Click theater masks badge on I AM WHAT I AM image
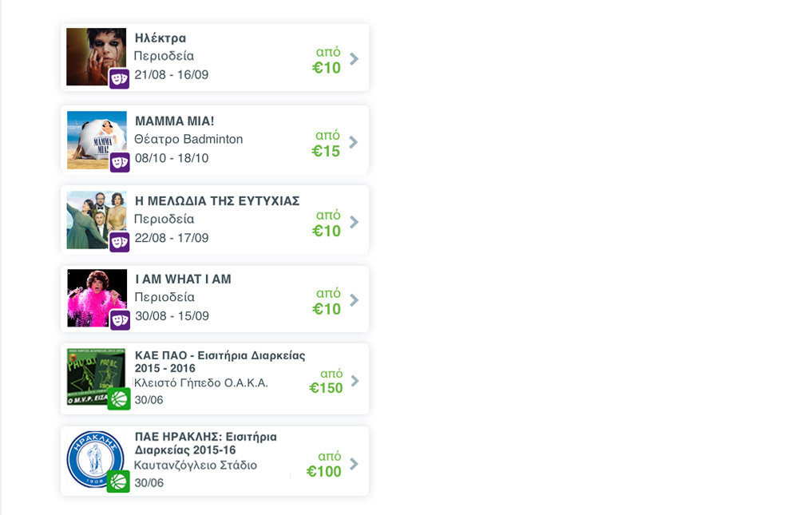Viewport: 812px width, 515px height. click(x=120, y=320)
